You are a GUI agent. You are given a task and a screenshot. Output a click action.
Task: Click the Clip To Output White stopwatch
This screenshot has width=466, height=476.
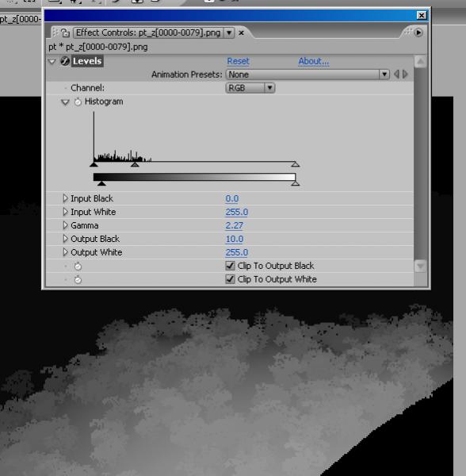78,279
